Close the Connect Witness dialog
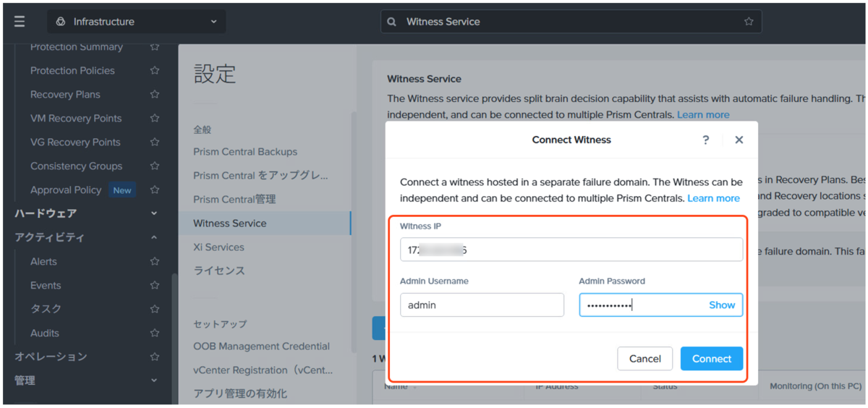This screenshot has width=868, height=408. (739, 140)
